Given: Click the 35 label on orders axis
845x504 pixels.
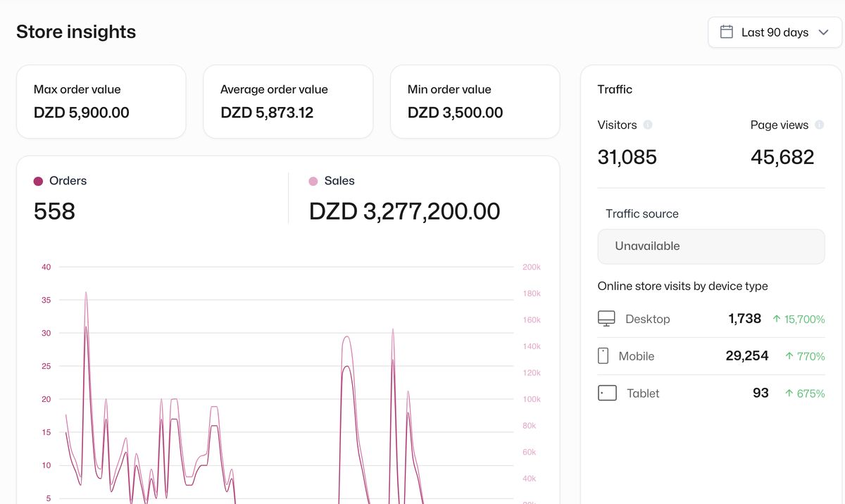Looking at the screenshot, I should point(46,300).
